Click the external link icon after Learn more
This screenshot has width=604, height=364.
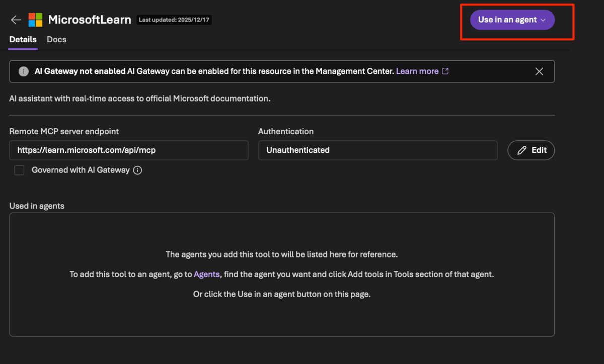[x=445, y=71]
